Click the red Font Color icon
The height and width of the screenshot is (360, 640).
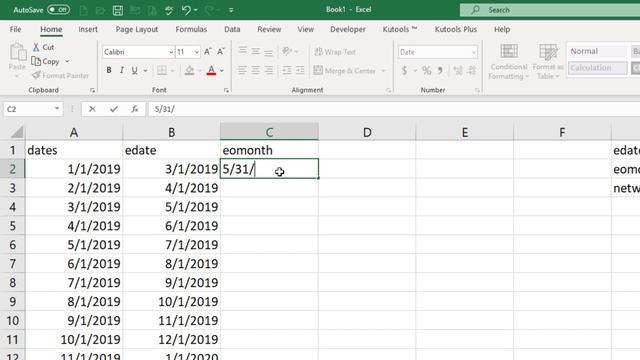pyautogui.click(x=211, y=70)
